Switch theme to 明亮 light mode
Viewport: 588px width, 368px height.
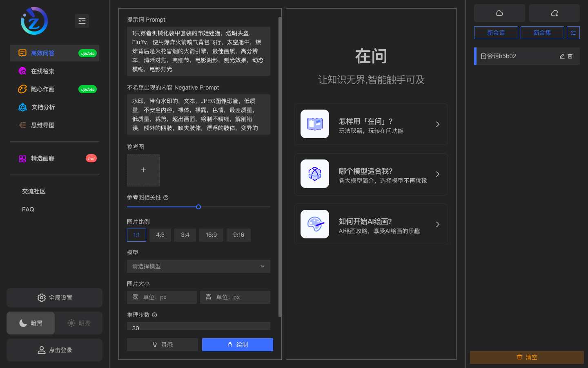(78, 323)
